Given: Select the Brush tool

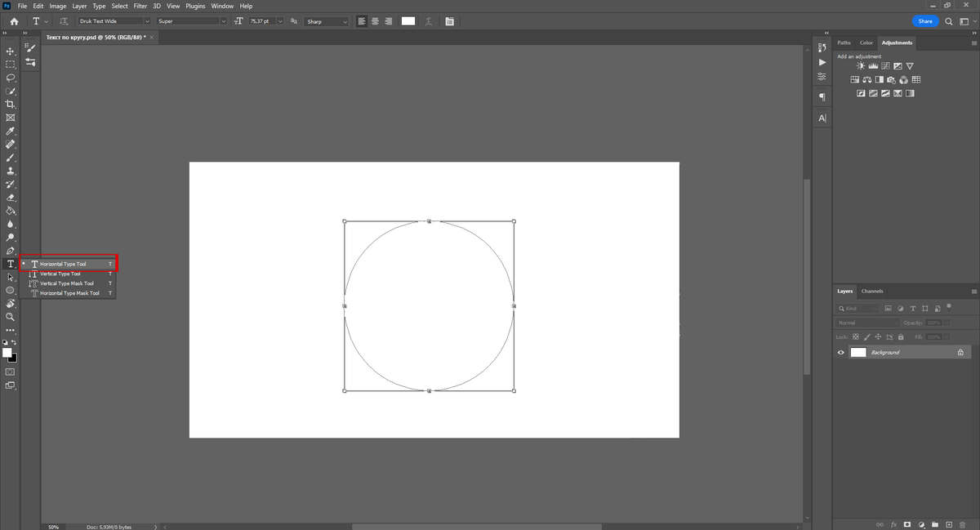Looking at the screenshot, I should [x=11, y=157].
